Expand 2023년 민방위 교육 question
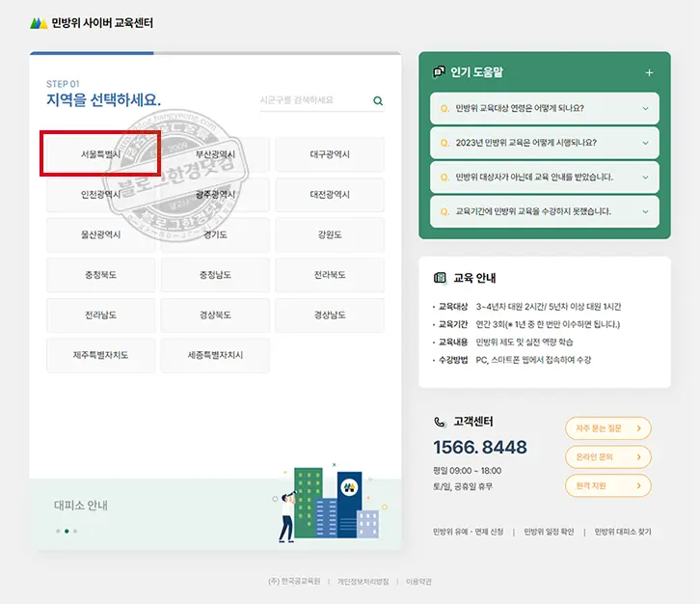 [545, 143]
